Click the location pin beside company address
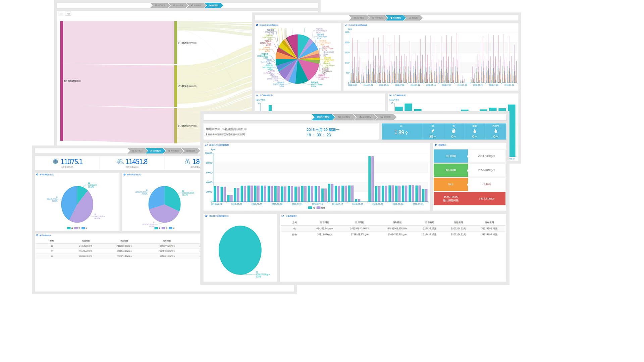This screenshot has height=362, width=644. coord(206,134)
